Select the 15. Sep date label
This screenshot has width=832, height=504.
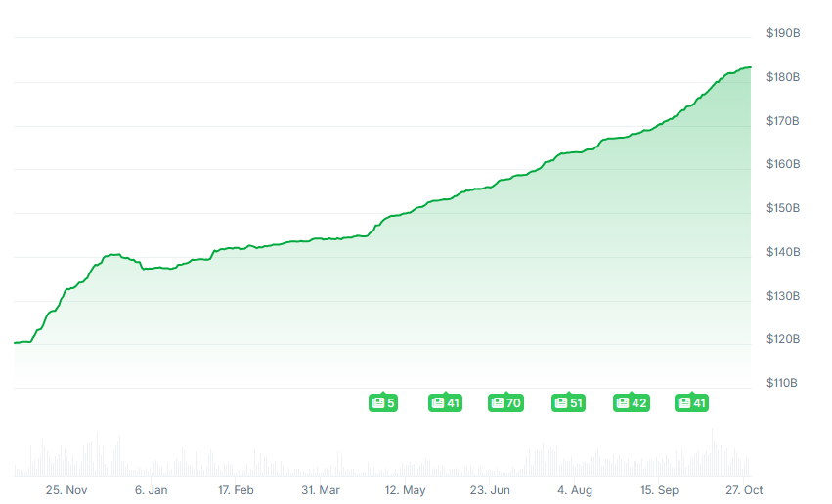660,490
